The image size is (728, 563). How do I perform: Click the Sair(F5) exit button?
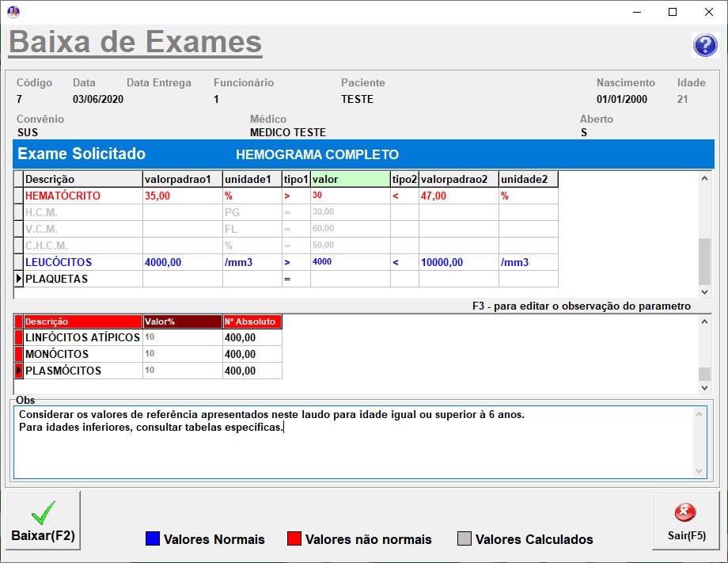[686, 521]
